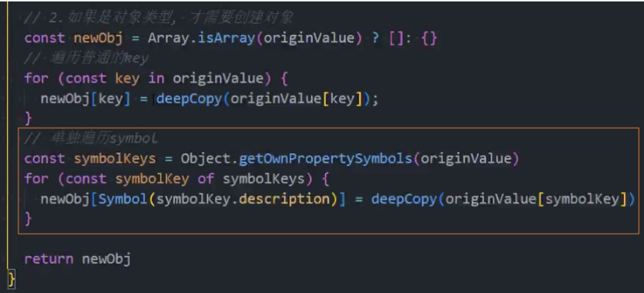Click the empty object literal {} in ternary
Screen dimensions: 644x293
pos(429,39)
